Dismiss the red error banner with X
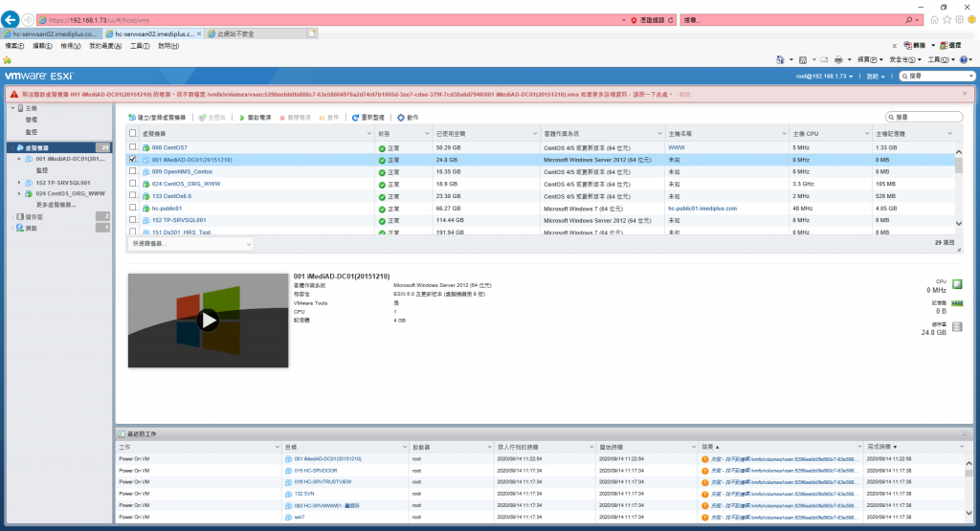This screenshot has width=980, height=531. [965, 94]
